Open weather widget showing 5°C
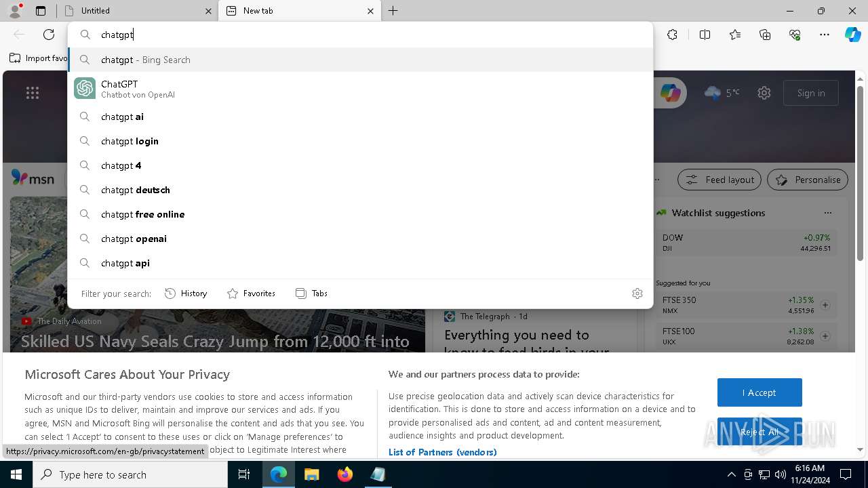The image size is (868, 488). point(722,93)
